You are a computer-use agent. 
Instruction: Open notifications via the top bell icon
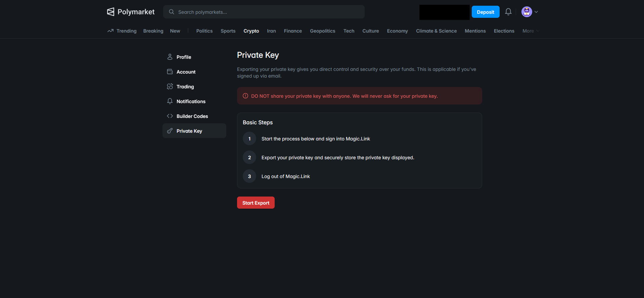(508, 12)
